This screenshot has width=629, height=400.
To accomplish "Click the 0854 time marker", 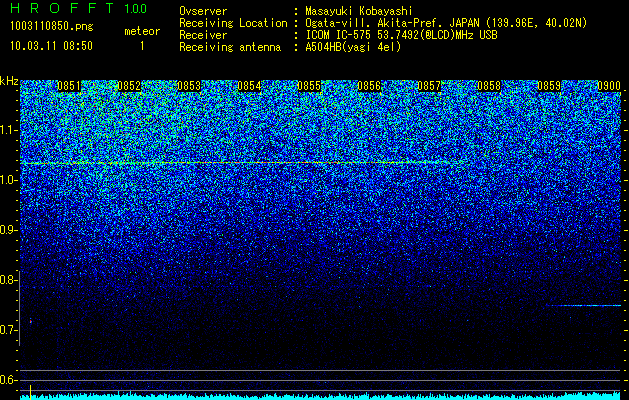I will point(249,86).
